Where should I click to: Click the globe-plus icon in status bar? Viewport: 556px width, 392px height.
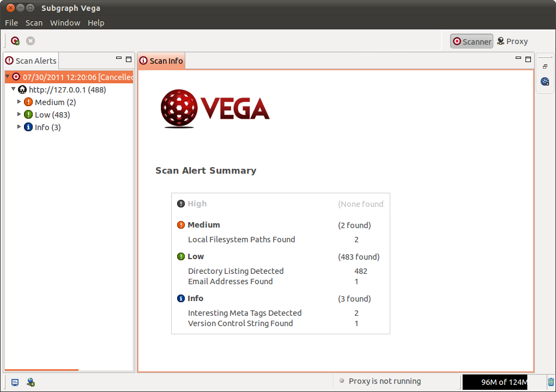coord(31,382)
